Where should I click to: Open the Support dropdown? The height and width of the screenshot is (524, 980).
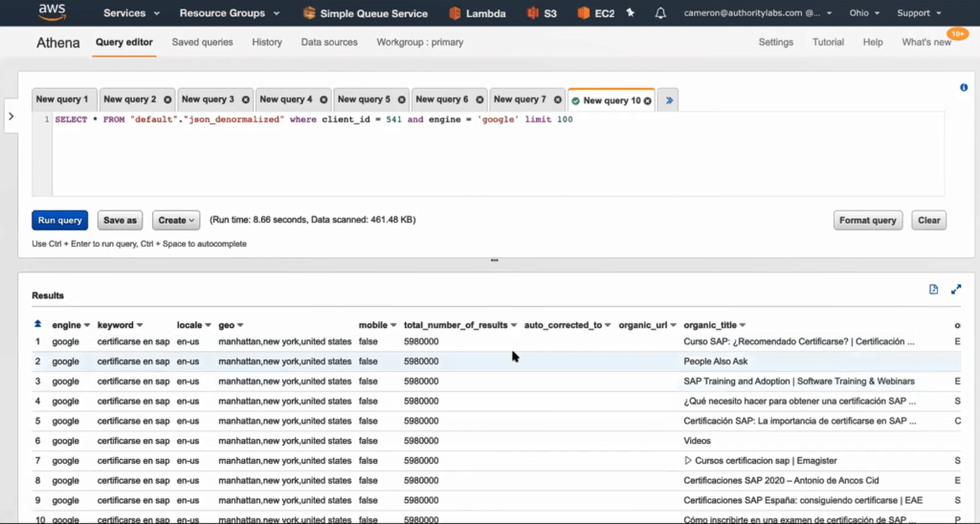[919, 13]
